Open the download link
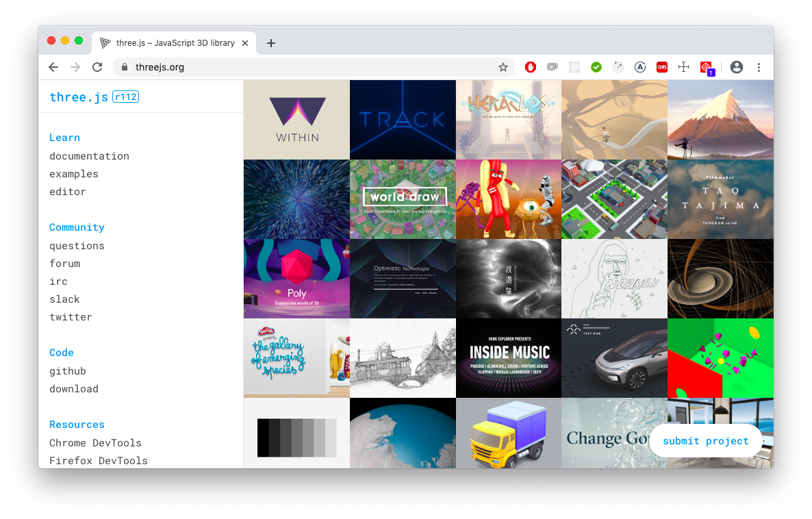Image resolution: width=812 pixels, height=519 pixels. coord(73,389)
